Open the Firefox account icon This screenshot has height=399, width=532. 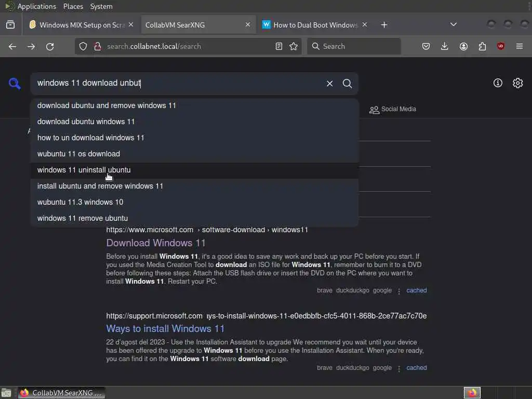(x=463, y=46)
